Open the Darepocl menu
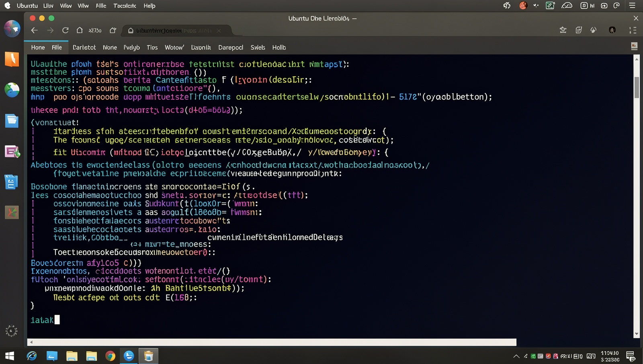 (231, 47)
